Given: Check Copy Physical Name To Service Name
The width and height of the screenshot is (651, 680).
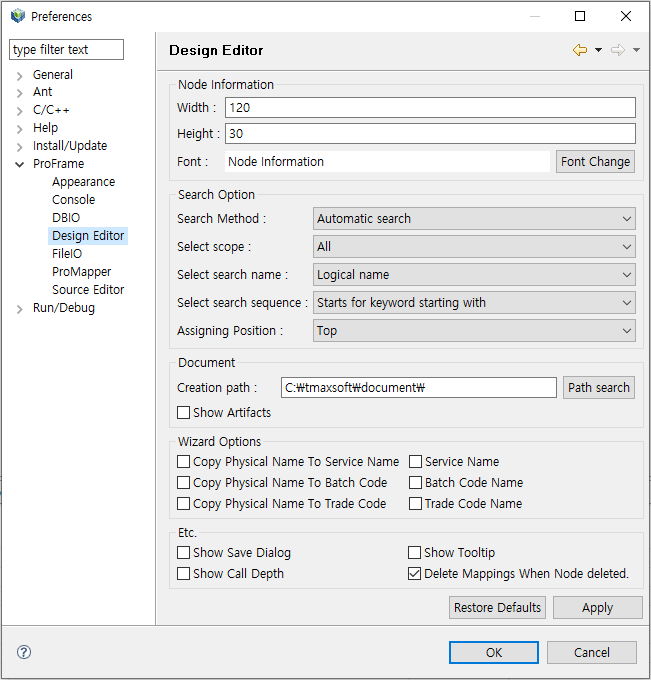Looking at the screenshot, I should (184, 462).
